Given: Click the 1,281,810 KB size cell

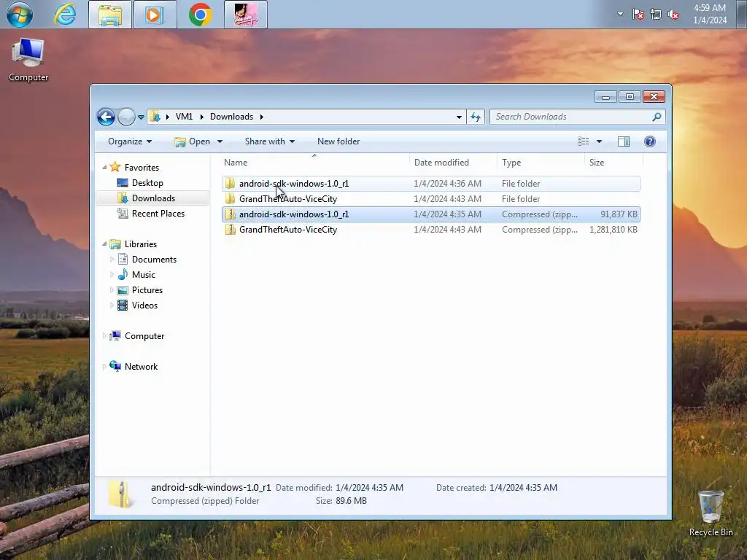Looking at the screenshot, I should coord(613,230).
